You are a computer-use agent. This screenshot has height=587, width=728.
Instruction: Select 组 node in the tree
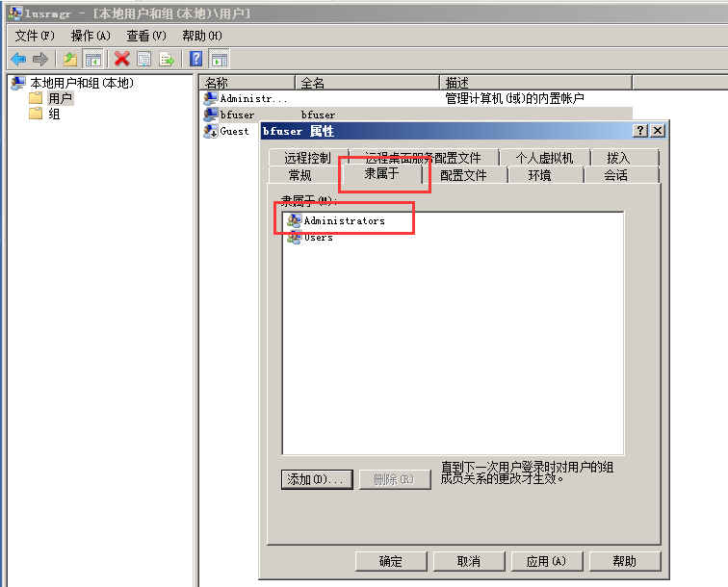pyautogui.click(x=54, y=114)
